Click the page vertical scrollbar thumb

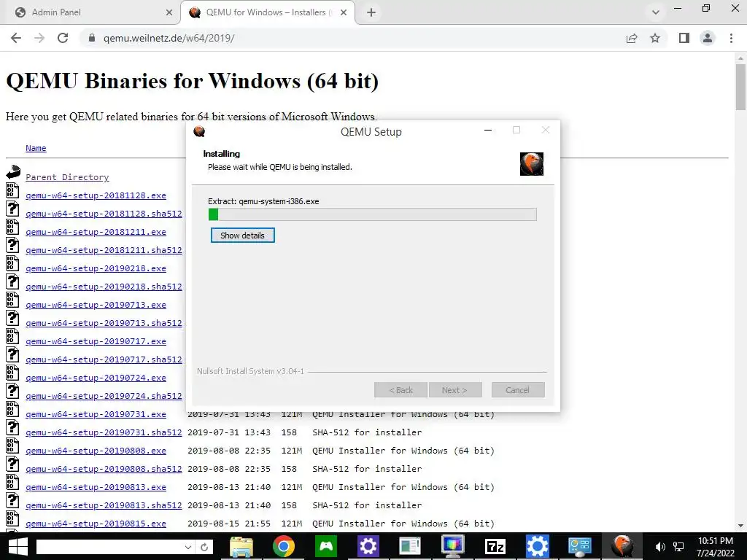(x=740, y=87)
